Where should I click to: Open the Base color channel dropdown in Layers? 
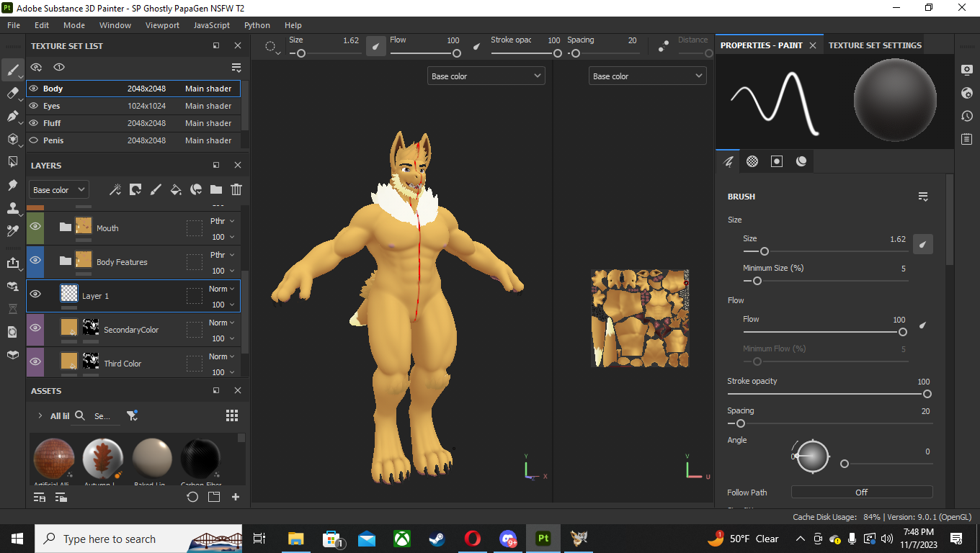(x=59, y=190)
